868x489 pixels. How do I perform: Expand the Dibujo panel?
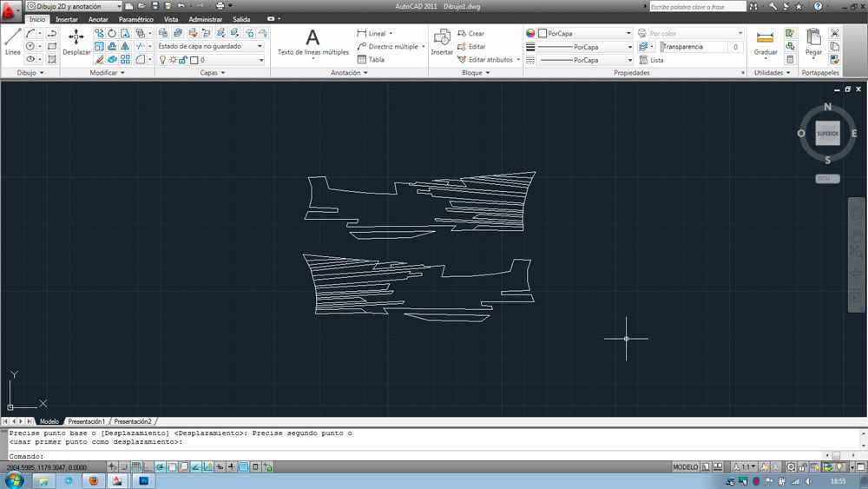tap(30, 73)
